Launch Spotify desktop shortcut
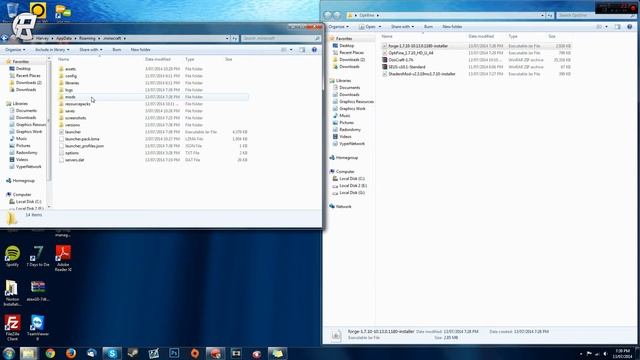The height and width of the screenshot is (360, 640). [x=12, y=256]
